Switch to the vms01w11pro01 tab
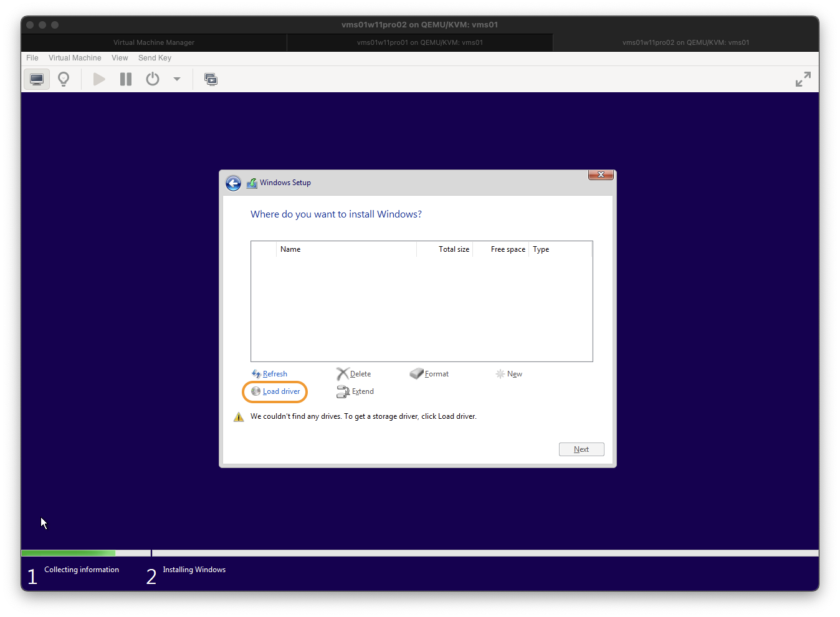 coord(420,42)
